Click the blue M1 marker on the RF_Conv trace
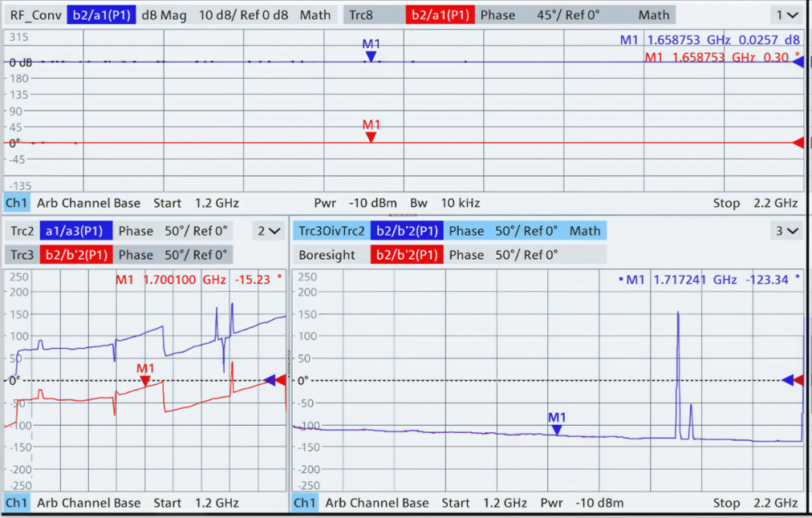812x518 pixels. 371,56
